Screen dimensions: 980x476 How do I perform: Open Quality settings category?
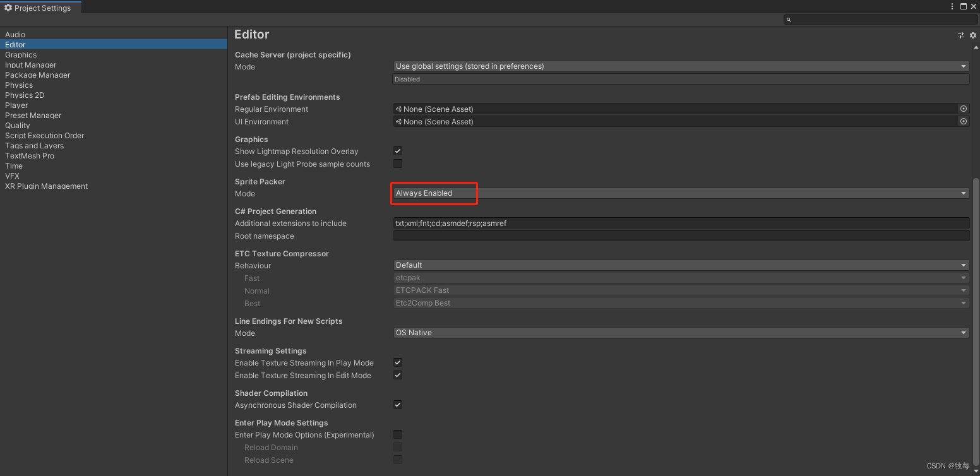(18, 126)
